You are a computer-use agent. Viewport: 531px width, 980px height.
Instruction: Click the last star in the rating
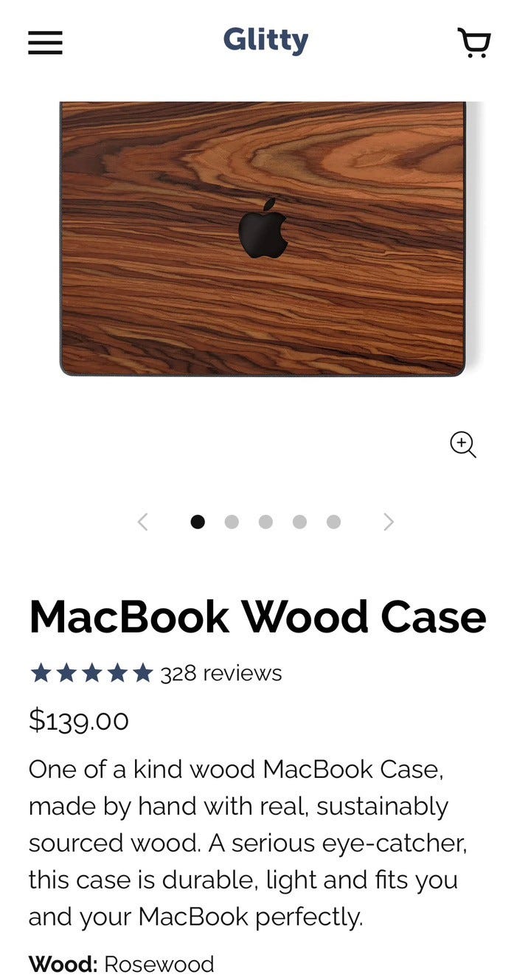tap(142, 673)
